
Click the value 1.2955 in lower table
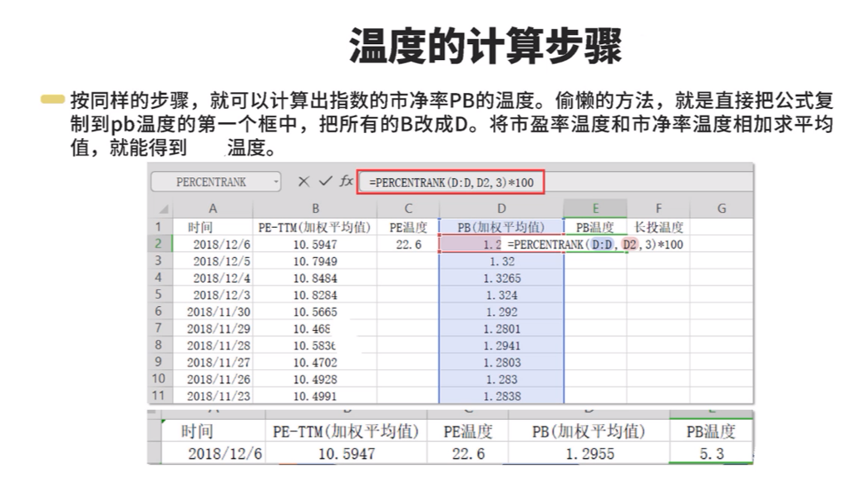(x=589, y=453)
